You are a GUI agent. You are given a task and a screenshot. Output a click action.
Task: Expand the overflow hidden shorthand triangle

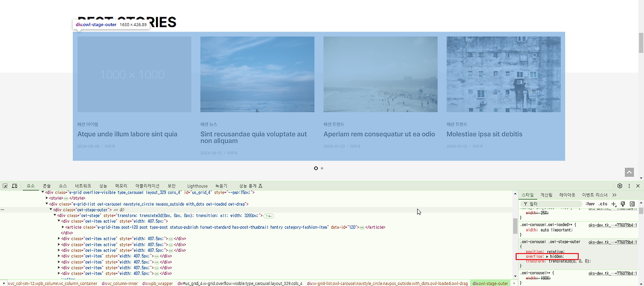coord(547,256)
